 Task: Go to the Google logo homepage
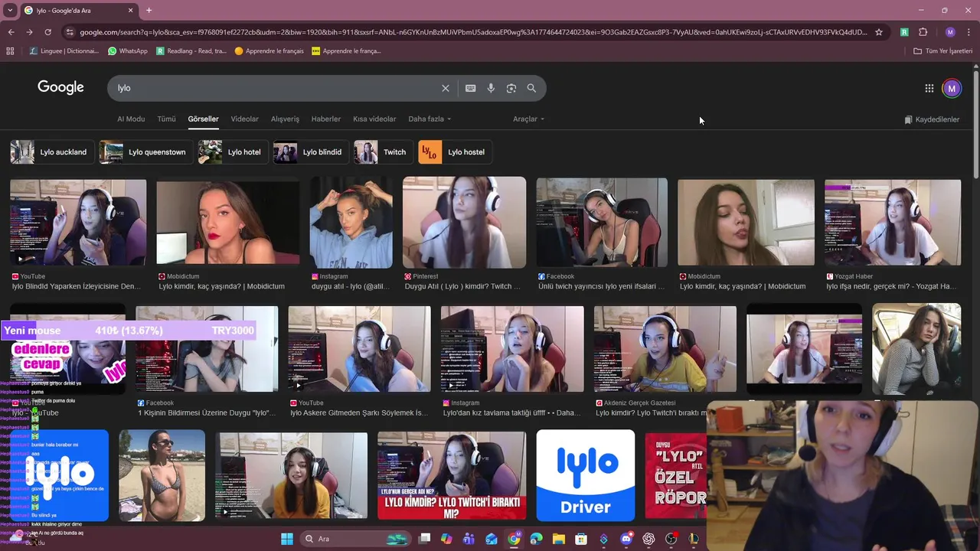click(60, 87)
